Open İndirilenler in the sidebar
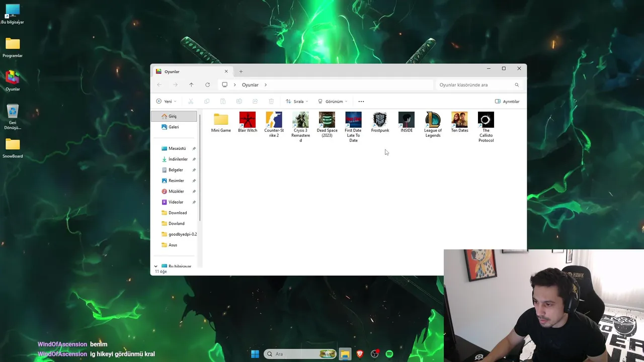The width and height of the screenshot is (644, 362). tap(174, 159)
